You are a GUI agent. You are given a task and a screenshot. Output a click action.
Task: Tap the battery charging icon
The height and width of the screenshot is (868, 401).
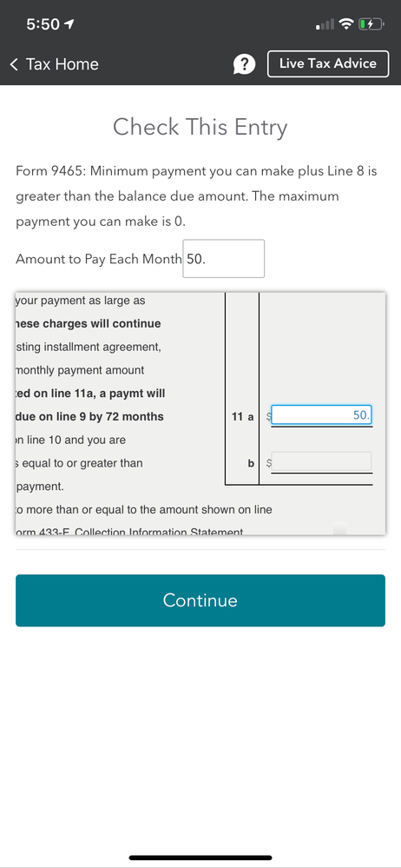point(371,24)
